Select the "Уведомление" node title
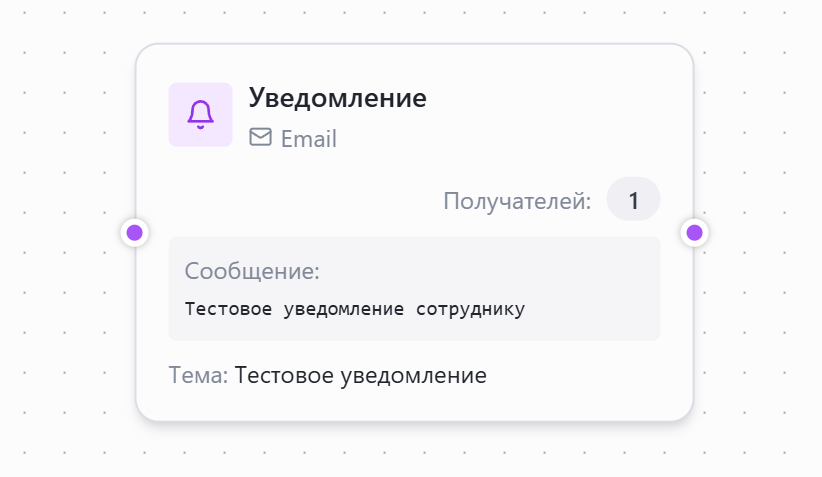 (x=337, y=98)
